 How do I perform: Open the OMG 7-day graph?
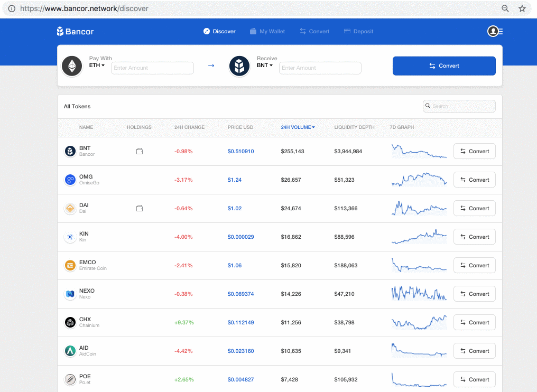click(419, 180)
